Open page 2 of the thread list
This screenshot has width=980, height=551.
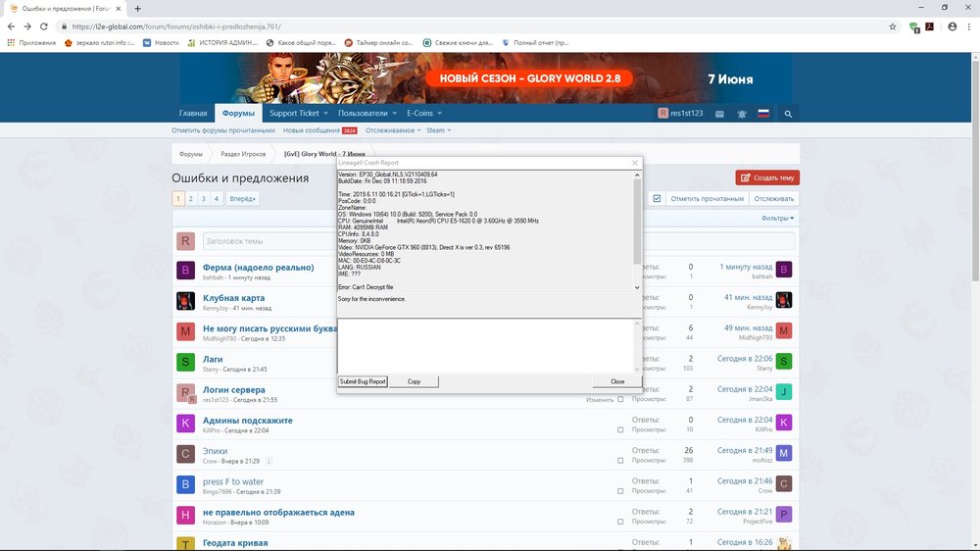click(x=191, y=199)
